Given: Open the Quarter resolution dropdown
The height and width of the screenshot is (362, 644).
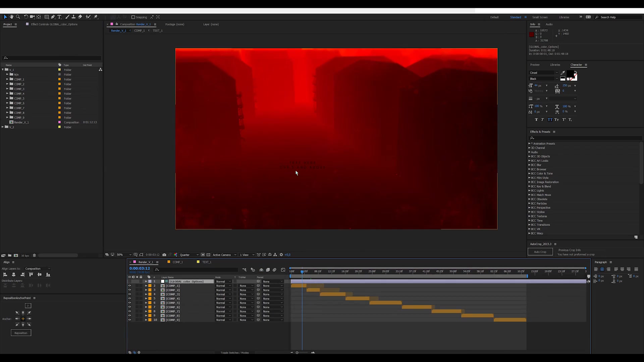Looking at the screenshot, I should point(189,255).
